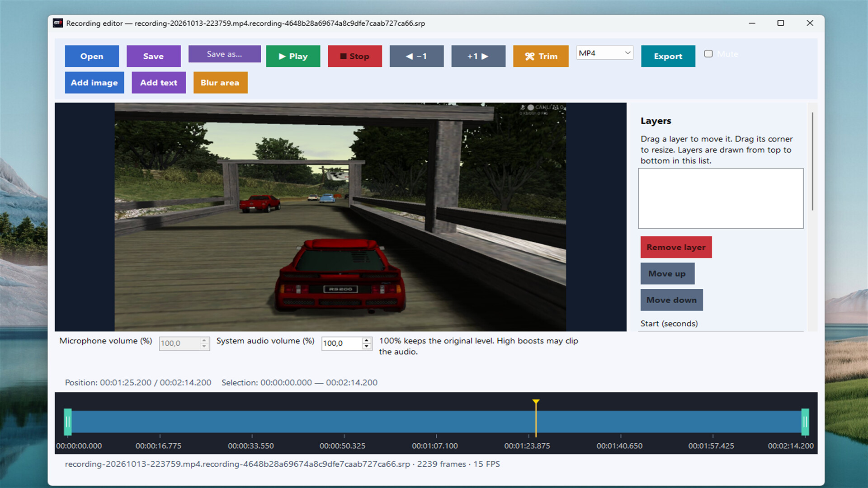Move selected layer up

[667, 273]
